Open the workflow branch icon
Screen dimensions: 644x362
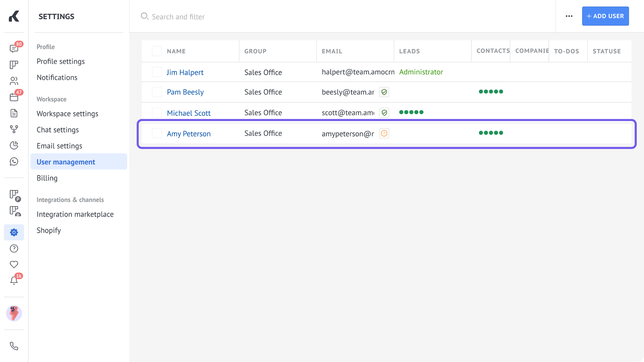pos(14,129)
